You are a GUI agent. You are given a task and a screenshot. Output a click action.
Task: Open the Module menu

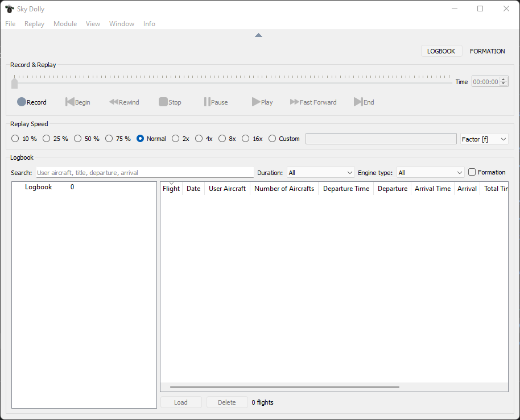(x=65, y=24)
